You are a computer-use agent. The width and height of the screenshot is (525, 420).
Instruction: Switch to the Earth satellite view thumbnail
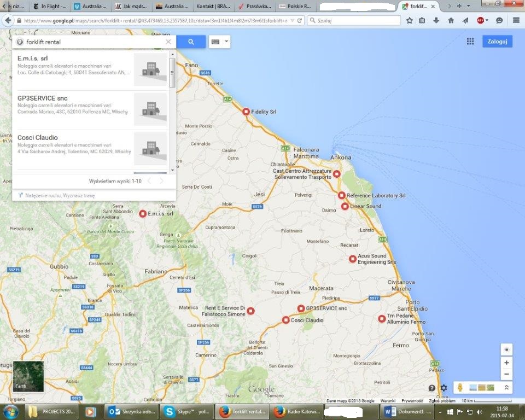(x=28, y=376)
